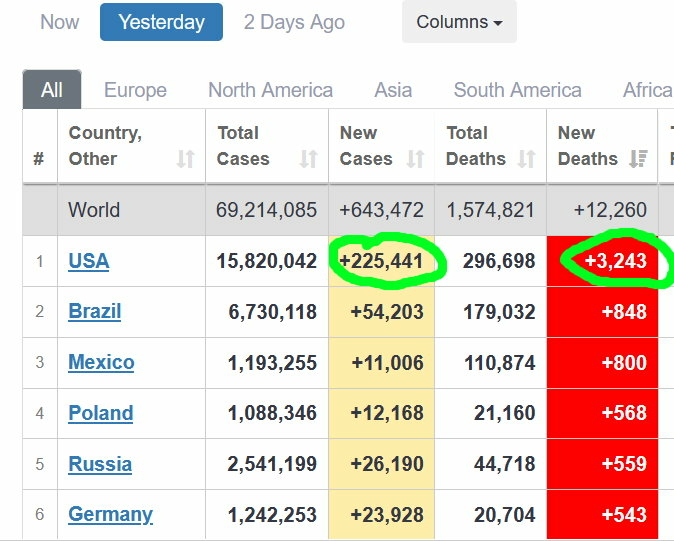
Task: Follow the Mexico link
Action: (101, 362)
